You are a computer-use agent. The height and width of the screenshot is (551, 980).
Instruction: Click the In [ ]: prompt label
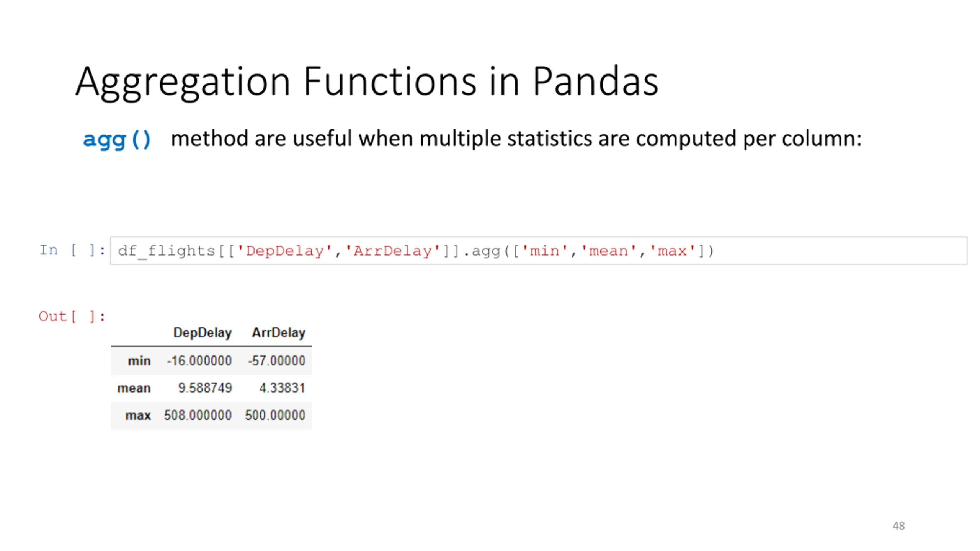pyautogui.click(x=72, y=250)
